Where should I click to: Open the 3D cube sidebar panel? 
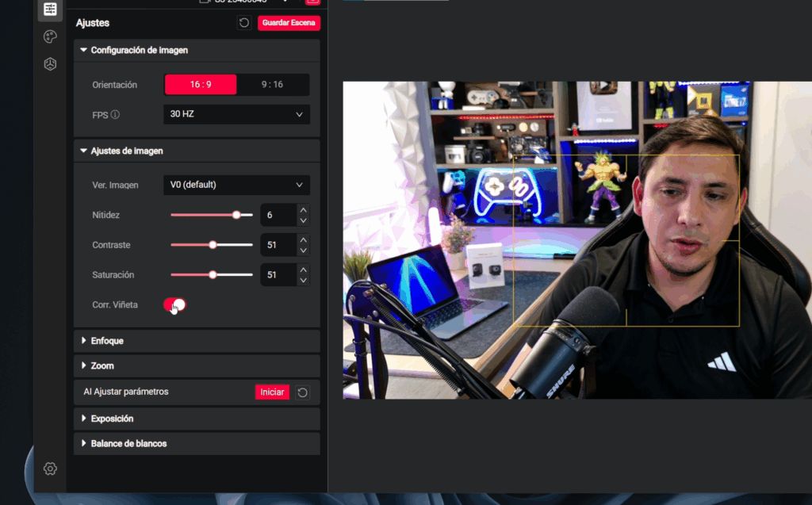click(x=50, y=64)
